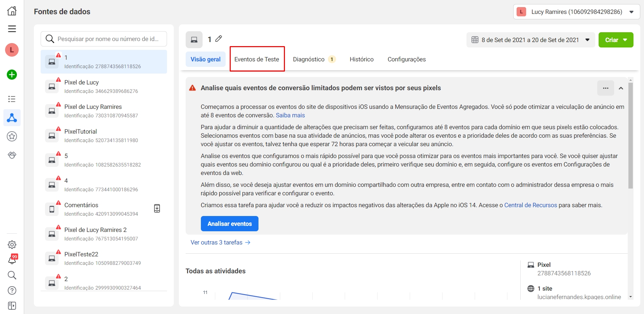Image resolution: width=644 pixels, height=314 pixels.
Task: Collapse the conversion events alert panel
Action: tap(621, 88)
